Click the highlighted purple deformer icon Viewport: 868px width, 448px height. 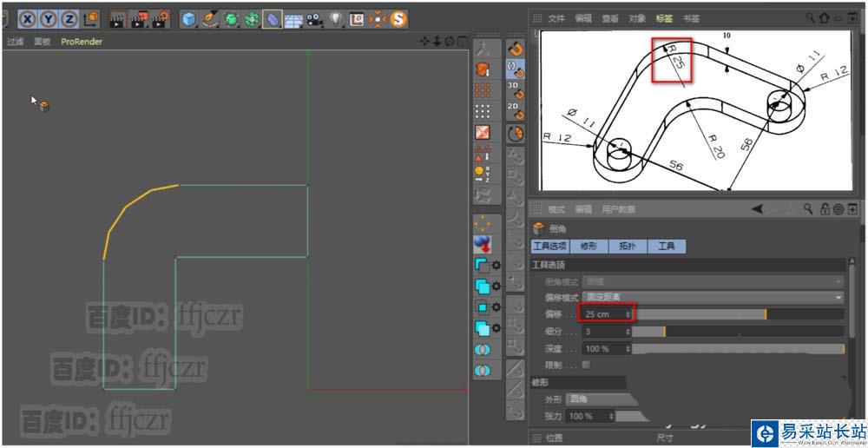(x=273, y=19)
